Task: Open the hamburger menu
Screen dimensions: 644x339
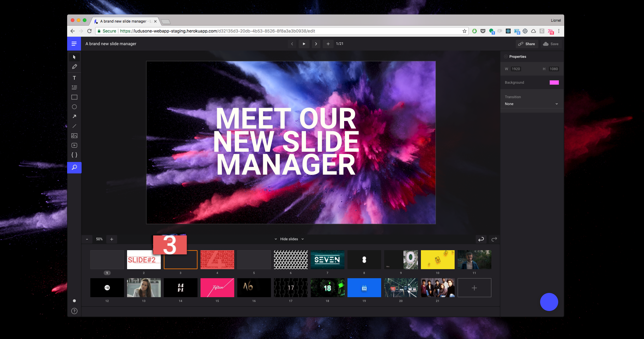Action: 74,43
